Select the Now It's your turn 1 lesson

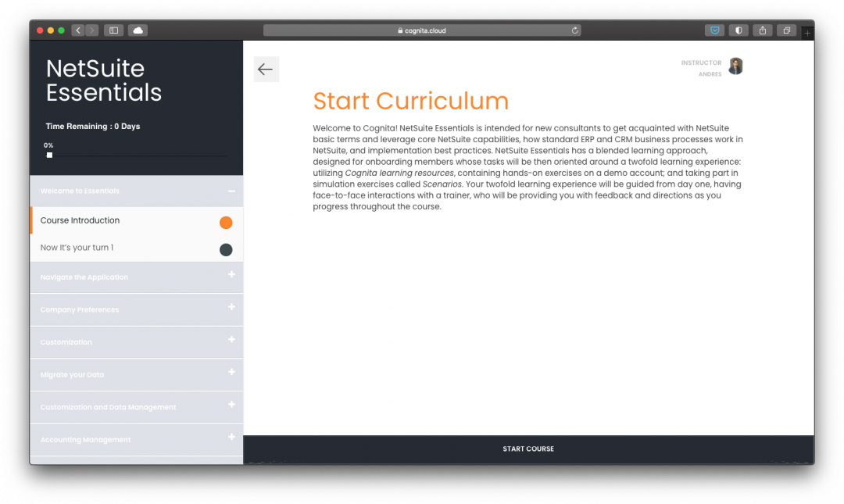[x=137, y=248]
